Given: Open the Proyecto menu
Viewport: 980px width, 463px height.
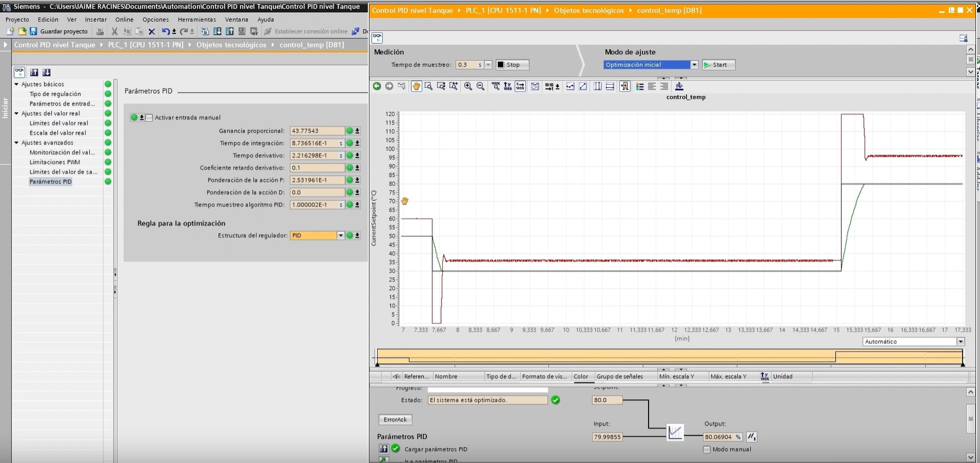Looking at the screenshot, I should point(17,19).
